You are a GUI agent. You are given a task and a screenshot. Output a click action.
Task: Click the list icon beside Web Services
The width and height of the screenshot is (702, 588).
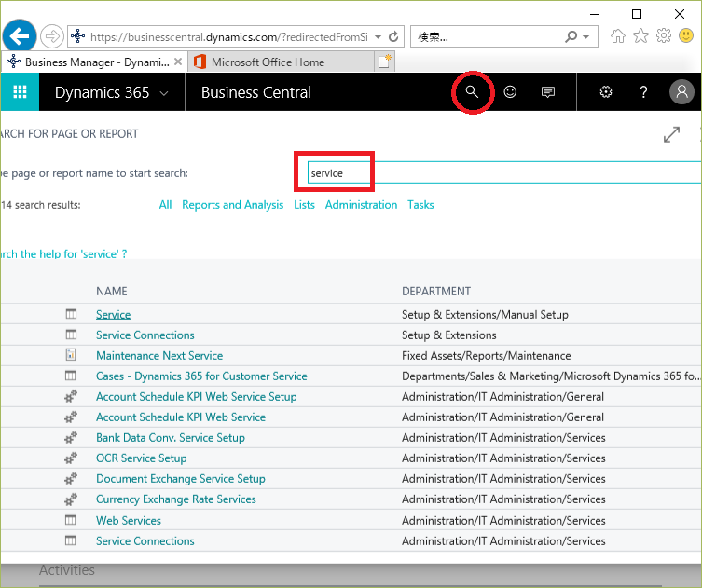click(71, 520)
